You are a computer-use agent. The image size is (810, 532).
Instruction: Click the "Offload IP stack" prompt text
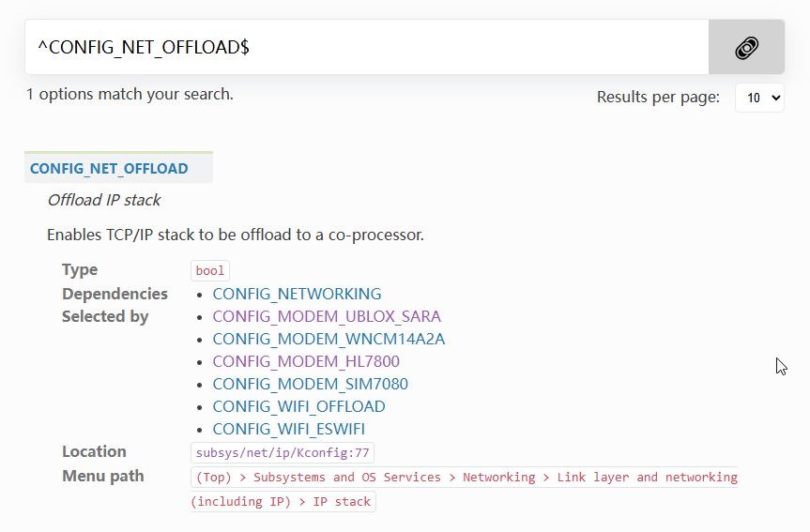click(104, 200)
